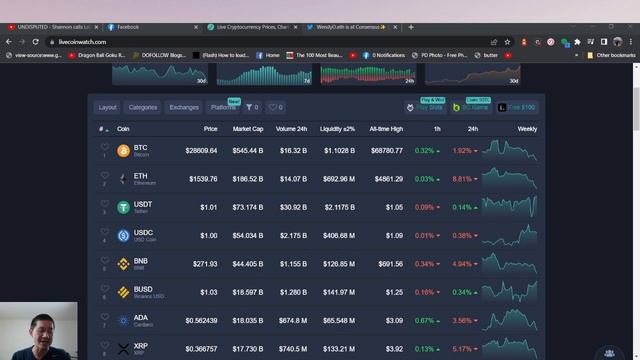Favorite USDT with its heart icon
640x360 pixels.
point(104,203)
